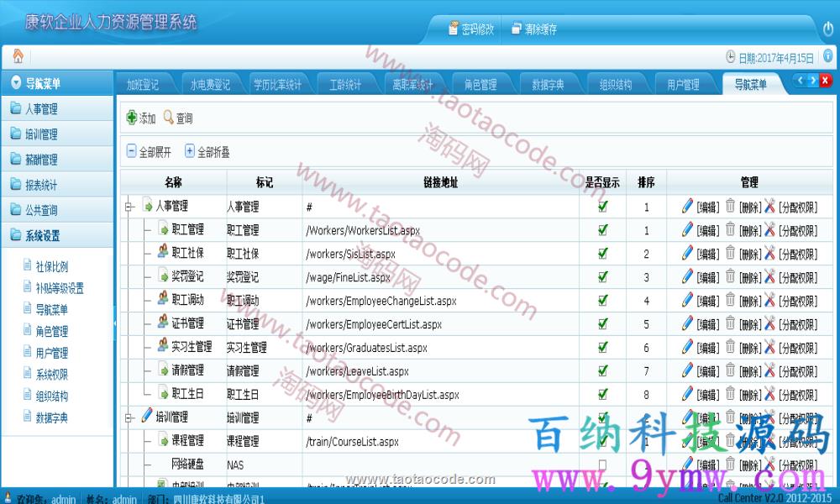
Task: Open the 用户管理 link in sidebar
Action: [51, 353]
